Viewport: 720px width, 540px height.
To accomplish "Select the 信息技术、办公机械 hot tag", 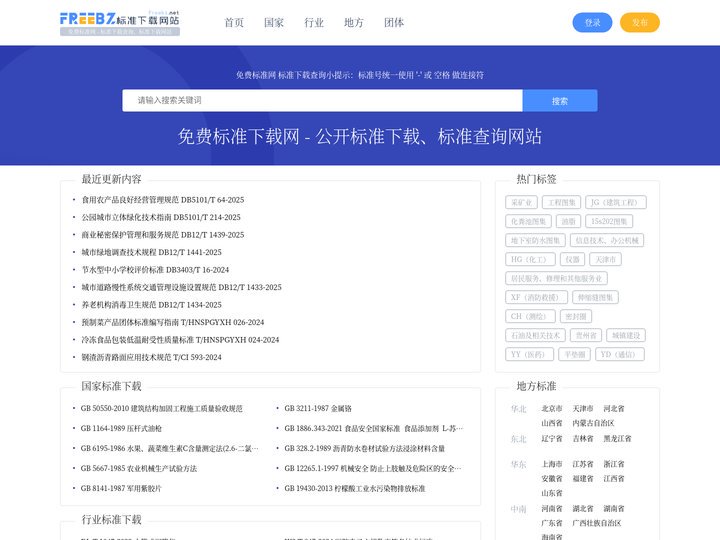I will tap(607, 240).
